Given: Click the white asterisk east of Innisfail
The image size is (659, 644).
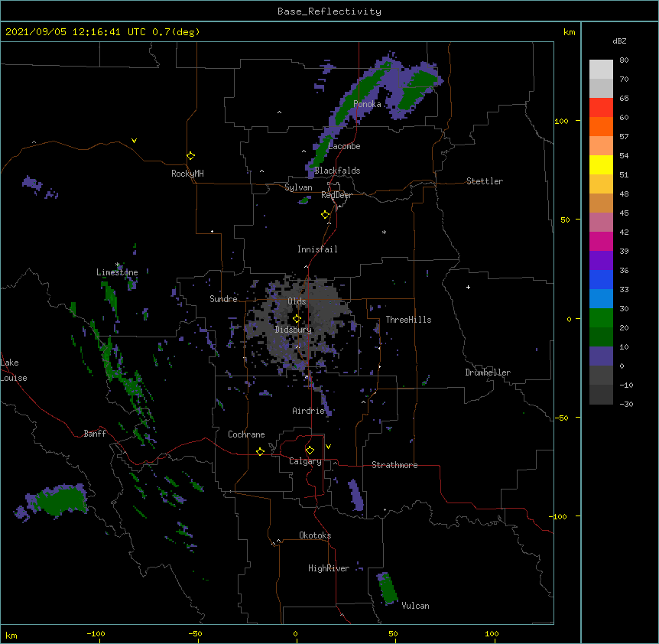Looking at the screenshot, I should (x=384, y=232).
